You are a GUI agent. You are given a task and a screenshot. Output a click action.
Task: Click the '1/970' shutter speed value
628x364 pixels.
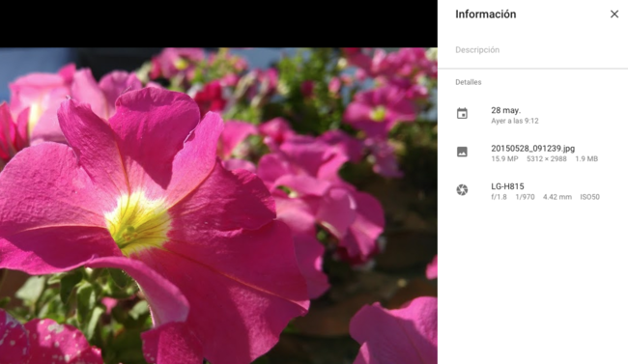click(x=525, y=197)
